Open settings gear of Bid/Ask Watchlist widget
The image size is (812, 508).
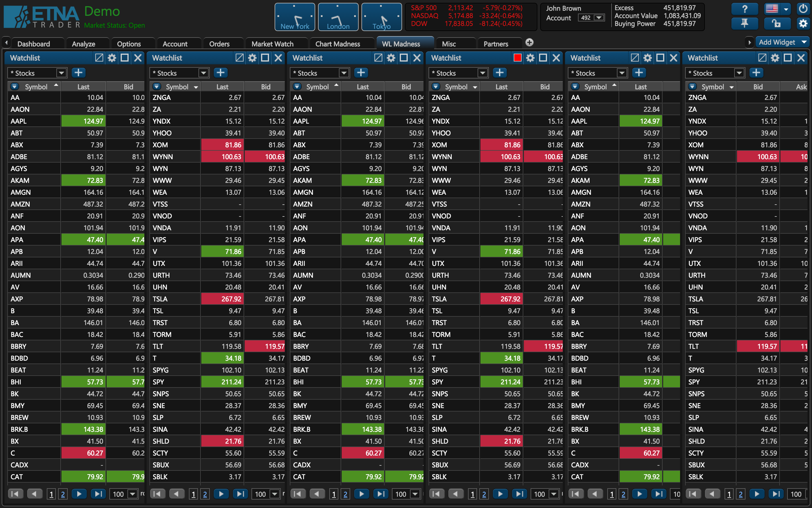[x=775, y=58]
